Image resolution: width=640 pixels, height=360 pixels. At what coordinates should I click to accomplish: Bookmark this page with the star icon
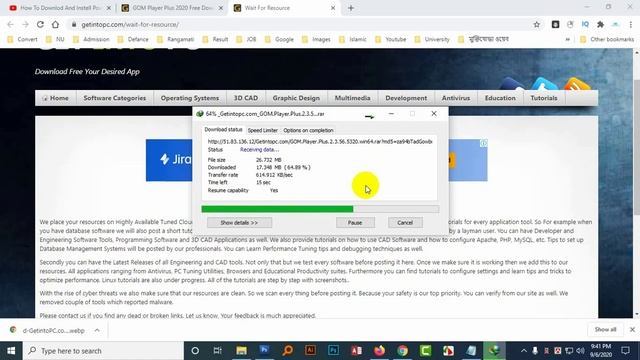pyautogui.click(x=536, y=24)
